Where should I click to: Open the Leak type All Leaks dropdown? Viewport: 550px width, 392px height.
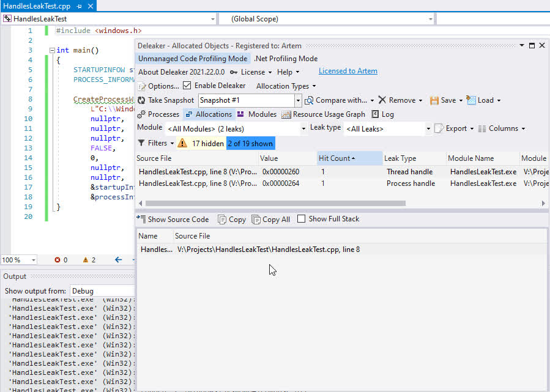pos(429,128)
